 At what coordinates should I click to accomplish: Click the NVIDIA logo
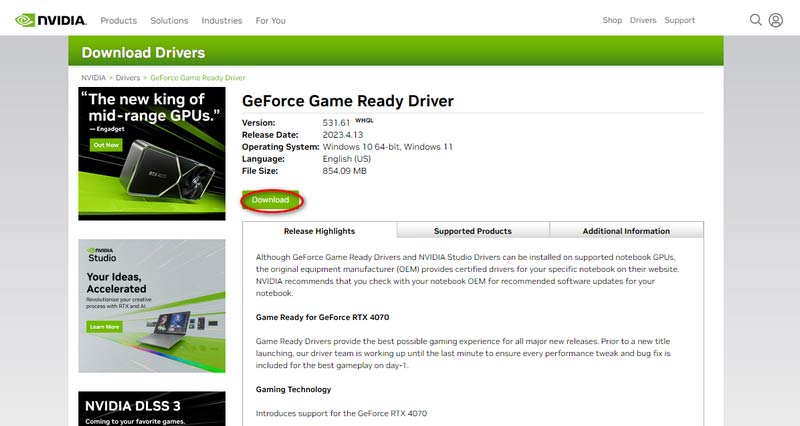[x=51, y=20]
